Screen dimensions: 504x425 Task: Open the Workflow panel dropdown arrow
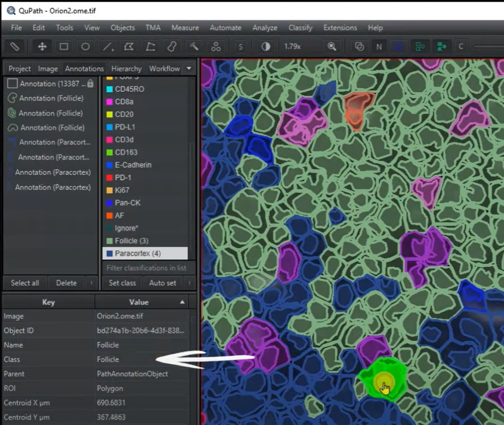188,68
